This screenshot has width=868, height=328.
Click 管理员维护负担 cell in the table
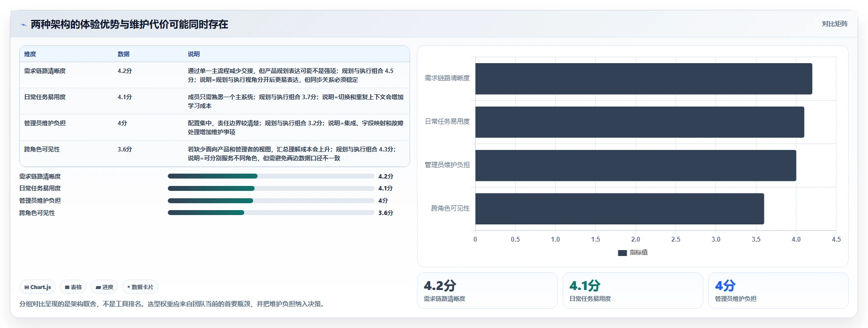(45, 123)
